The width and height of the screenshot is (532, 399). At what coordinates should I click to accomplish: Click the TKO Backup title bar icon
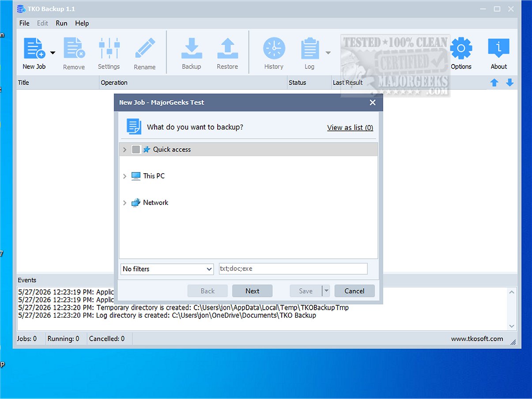tap(21, 9)
